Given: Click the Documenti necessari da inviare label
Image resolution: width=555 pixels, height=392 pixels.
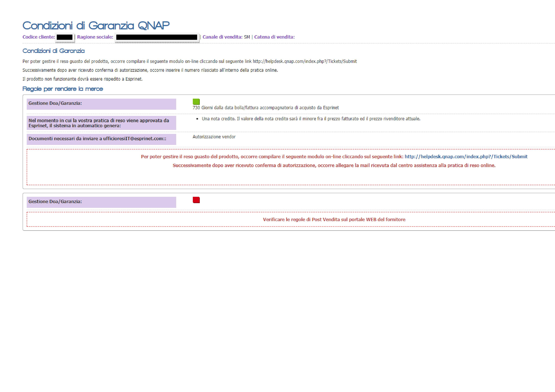Looking at the screenshot, I should pyautogui.click(x=97, y=139).
